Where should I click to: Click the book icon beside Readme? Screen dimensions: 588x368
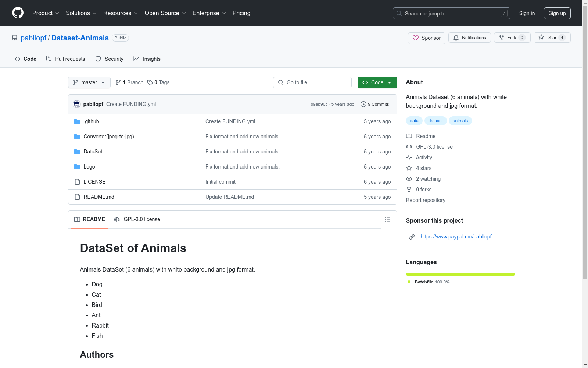(409, 136)
